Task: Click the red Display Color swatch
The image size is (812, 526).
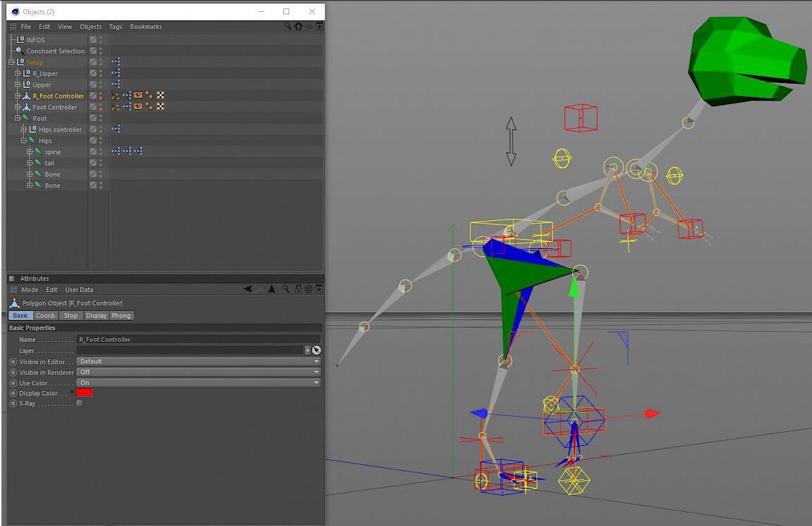Action: tap(84, 392)
